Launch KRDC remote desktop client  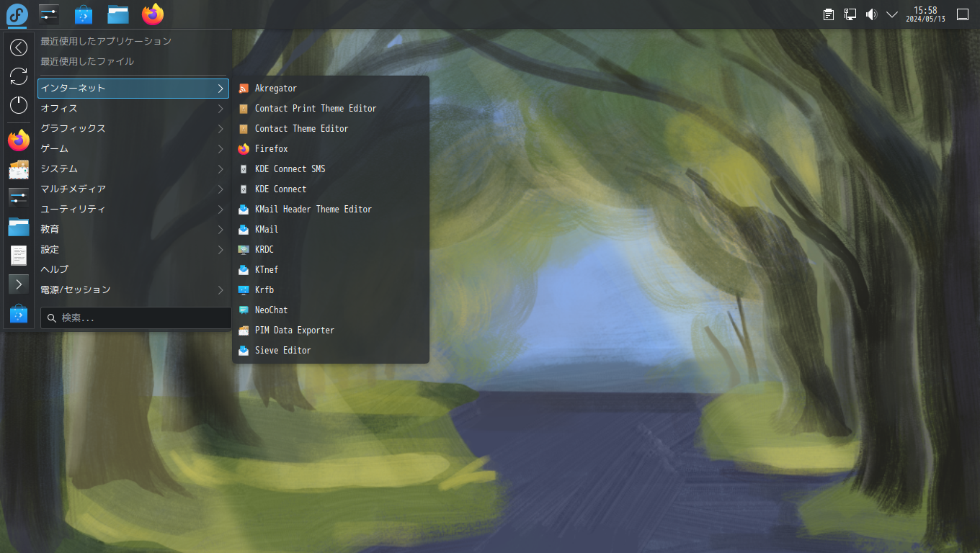(x=330, y=250)
